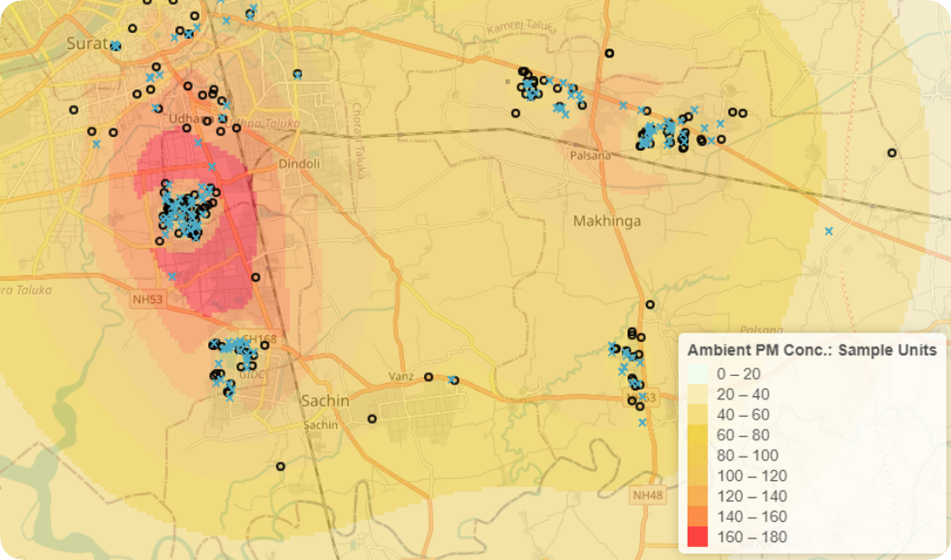Image resolution: width=951 pixels, height=560 pixels.
Task: Select the '40 – 60' legend label
Action: (x=743, y=415)
